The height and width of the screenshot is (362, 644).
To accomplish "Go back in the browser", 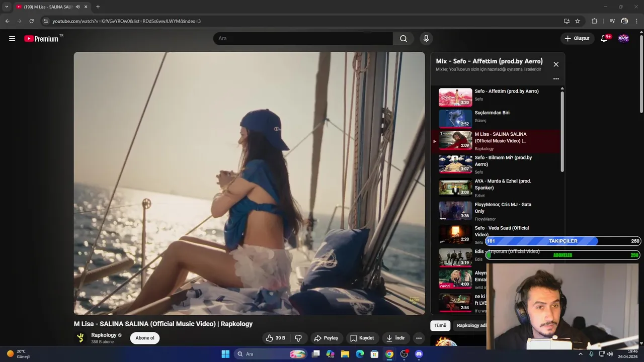I will coord(7,21).
